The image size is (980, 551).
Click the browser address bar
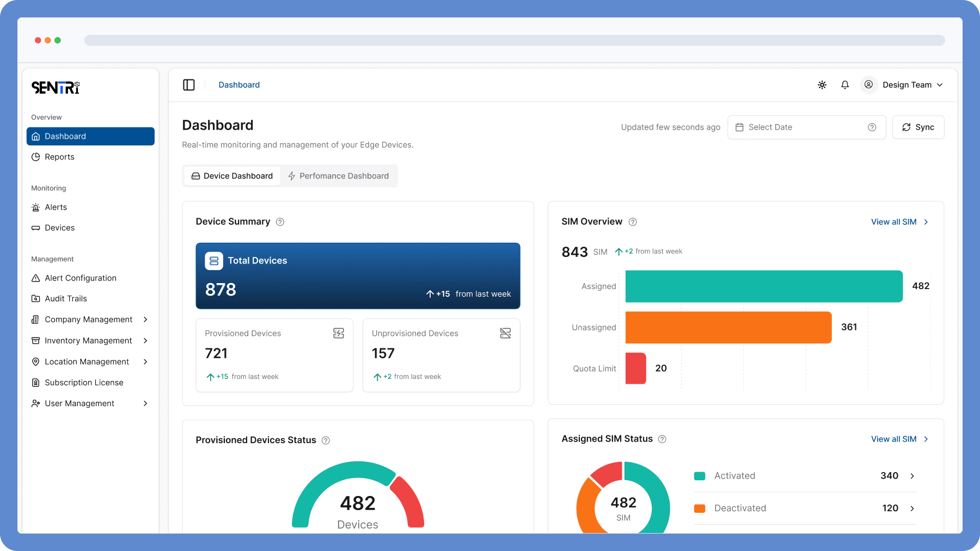coord(514,40)
